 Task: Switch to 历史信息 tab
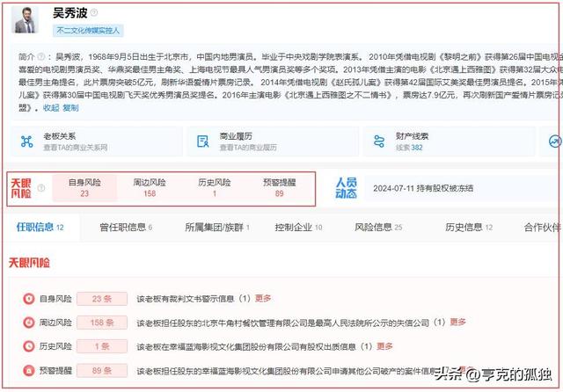point(469,227)
